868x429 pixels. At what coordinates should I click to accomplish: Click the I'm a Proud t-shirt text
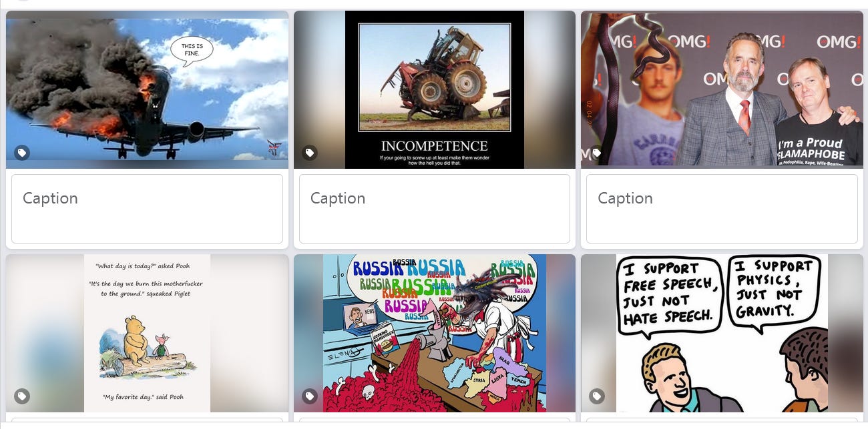point(809,143)
